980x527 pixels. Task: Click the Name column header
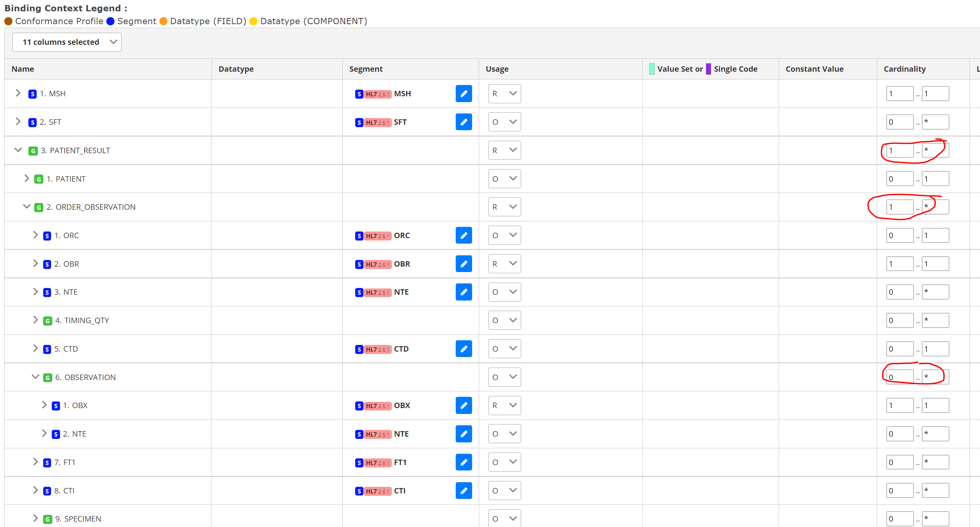click(23, 69)
